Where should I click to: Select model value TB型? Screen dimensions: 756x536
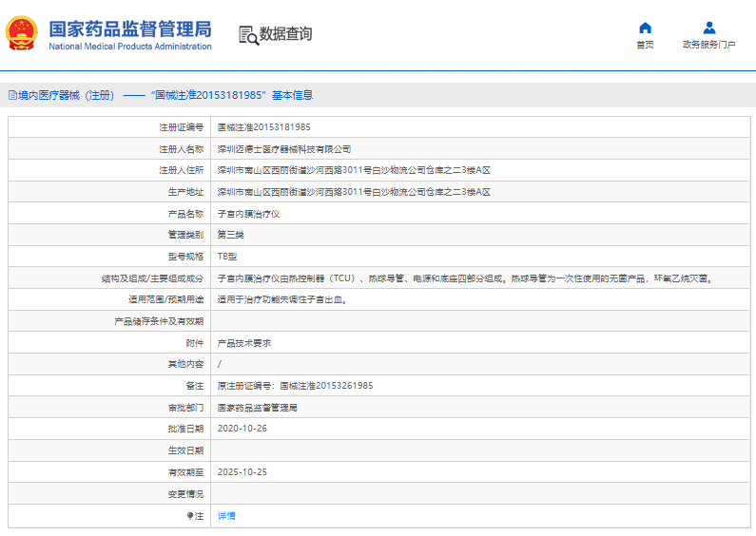pyautogui.click(x=226, y=257)
